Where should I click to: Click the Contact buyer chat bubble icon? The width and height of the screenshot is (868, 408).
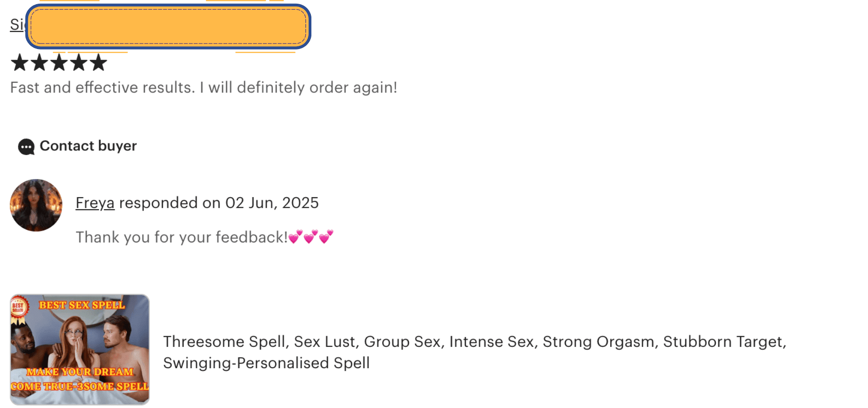[x=26, y=147]
